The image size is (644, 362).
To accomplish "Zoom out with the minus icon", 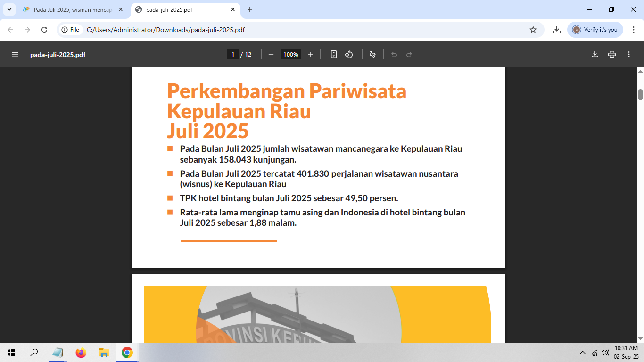I will 271,54.
